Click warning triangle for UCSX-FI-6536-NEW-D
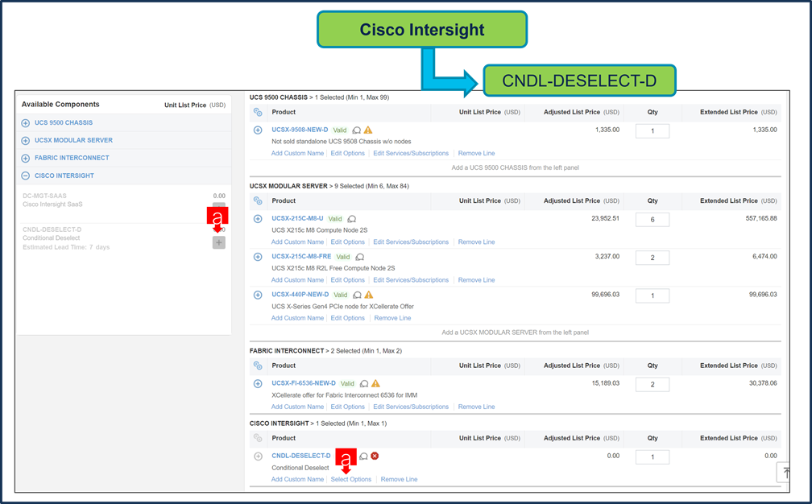 tap(376, 383)
